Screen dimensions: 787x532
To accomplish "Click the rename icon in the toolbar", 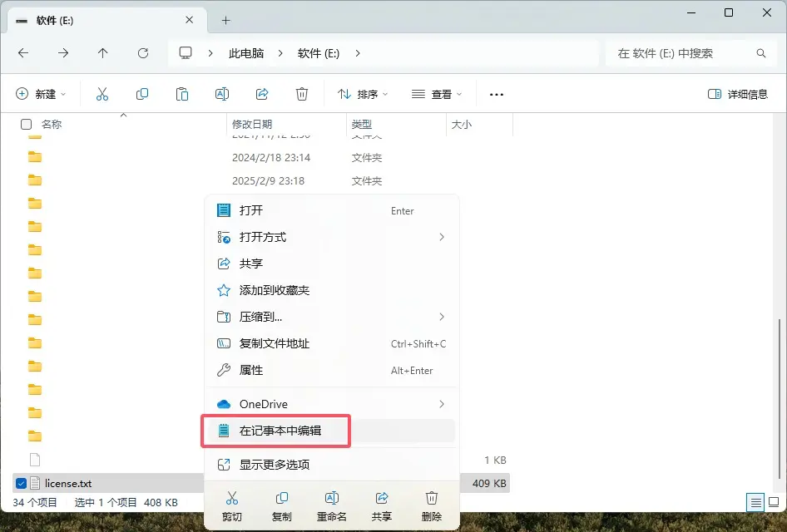I will pyautogui.click(x=222, y=94).
